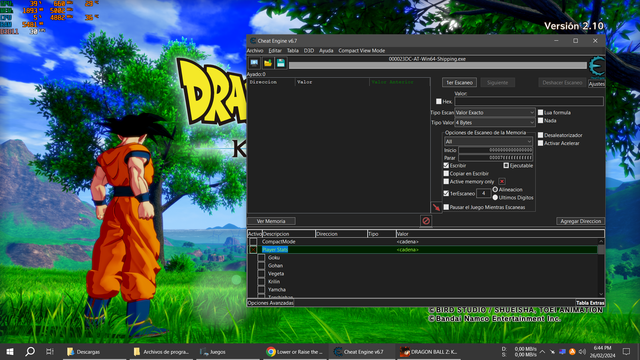Deactivate the Player Stats entry
This screenshot has width=640, height=360.
coord(253,249)
